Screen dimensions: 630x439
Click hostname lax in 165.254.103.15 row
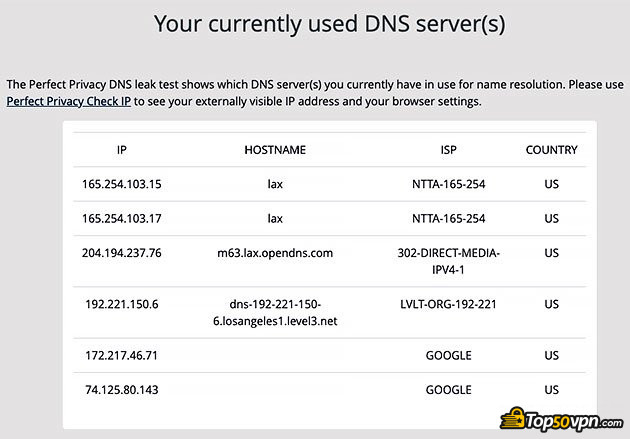(275, 184)
